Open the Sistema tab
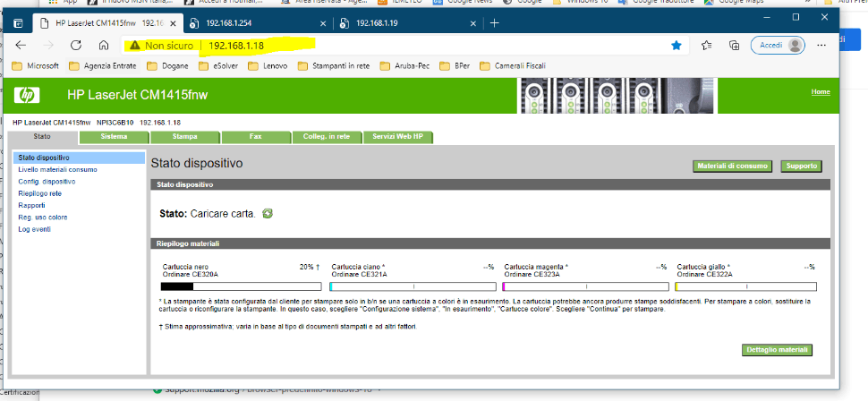Image resolution: width=868 pixels, height=401 pixels. pyautogui.click(x=114, y=137)
